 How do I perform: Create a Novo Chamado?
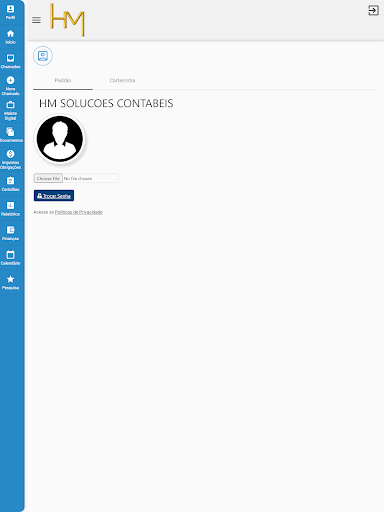pos(10,86)
